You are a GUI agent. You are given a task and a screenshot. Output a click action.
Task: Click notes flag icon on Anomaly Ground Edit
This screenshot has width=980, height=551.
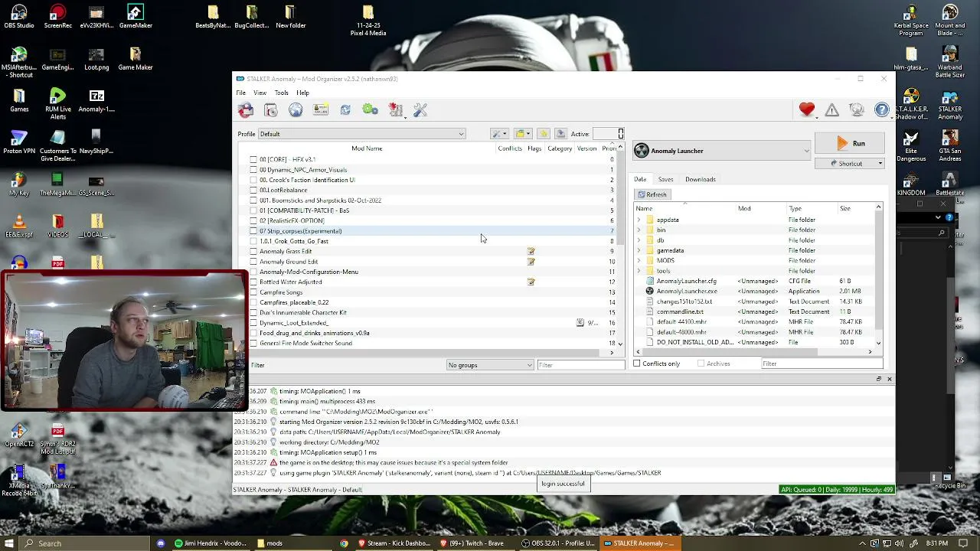pos(531,262)
